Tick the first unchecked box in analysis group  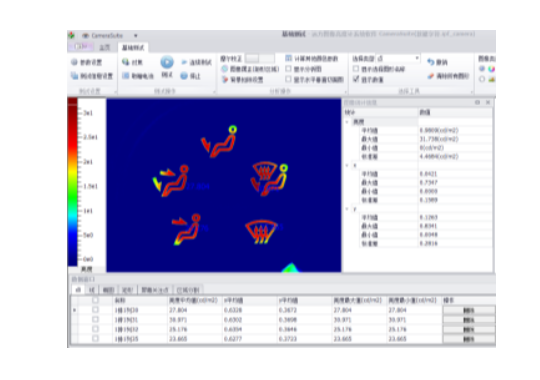tap(289, 69)
